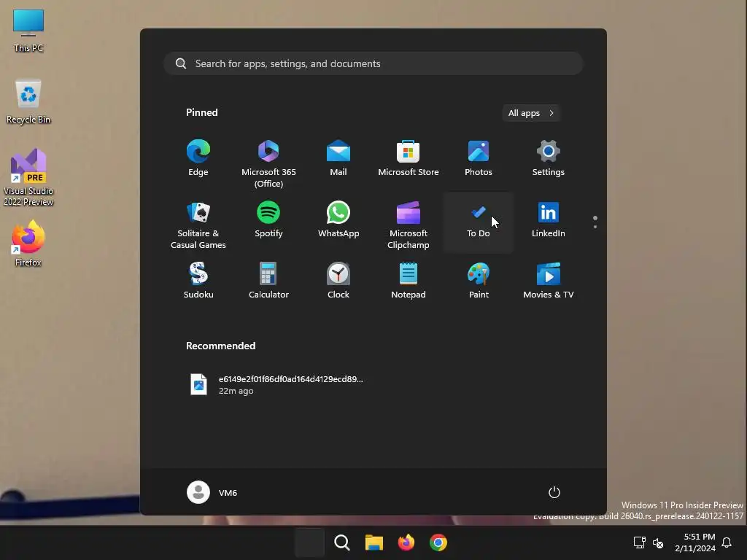Open Sudoku game
The image size is (747, 560).
coord(198,281)
